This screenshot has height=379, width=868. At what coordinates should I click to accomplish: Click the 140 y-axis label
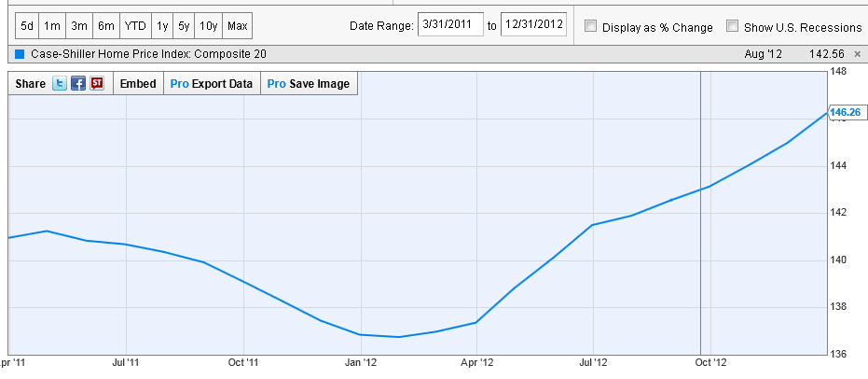coord(839,260)
